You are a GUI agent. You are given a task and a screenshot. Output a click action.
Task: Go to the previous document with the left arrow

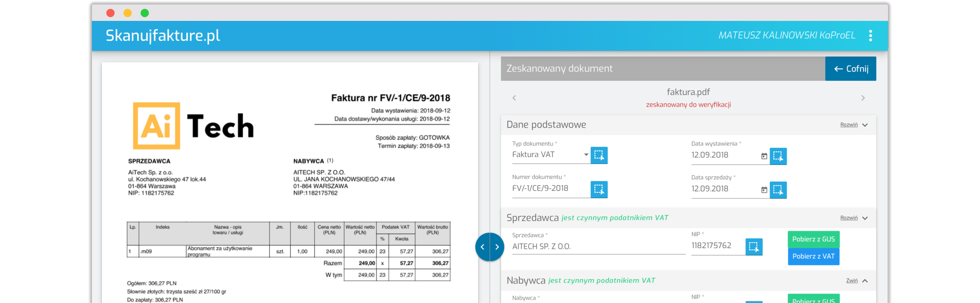(x=514, y=97)
